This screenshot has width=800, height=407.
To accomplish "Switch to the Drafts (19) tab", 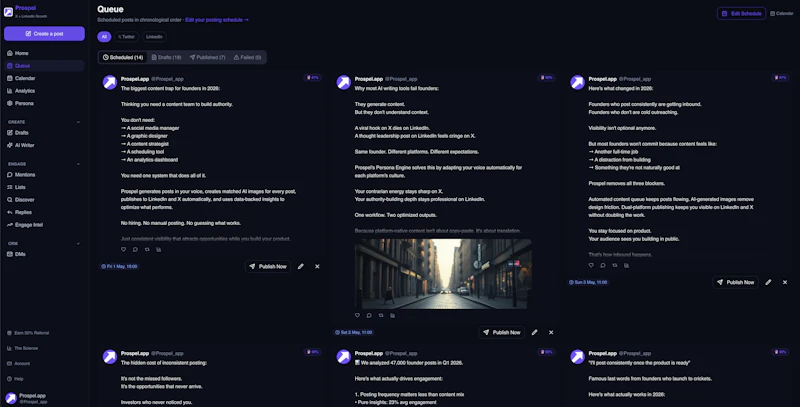I will coord(166,58).
